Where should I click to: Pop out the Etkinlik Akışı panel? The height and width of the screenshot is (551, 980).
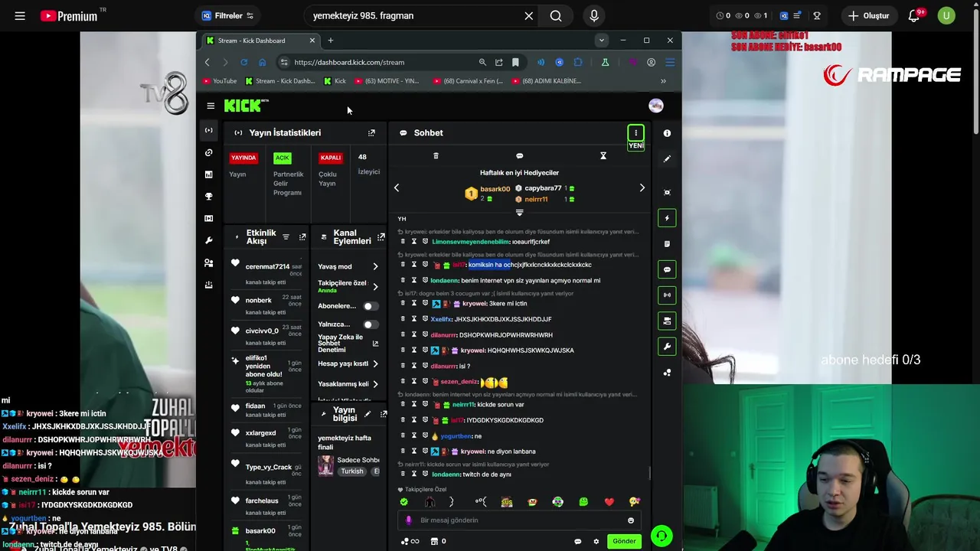point(302,237)
